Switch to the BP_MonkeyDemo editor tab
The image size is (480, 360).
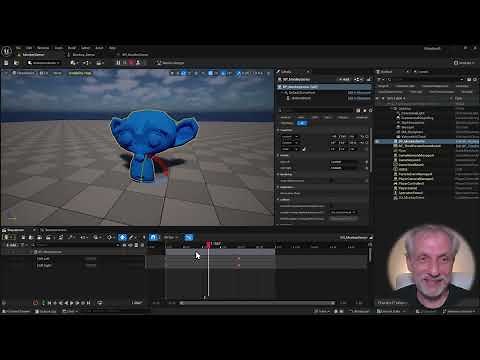[x=135, y=55]
